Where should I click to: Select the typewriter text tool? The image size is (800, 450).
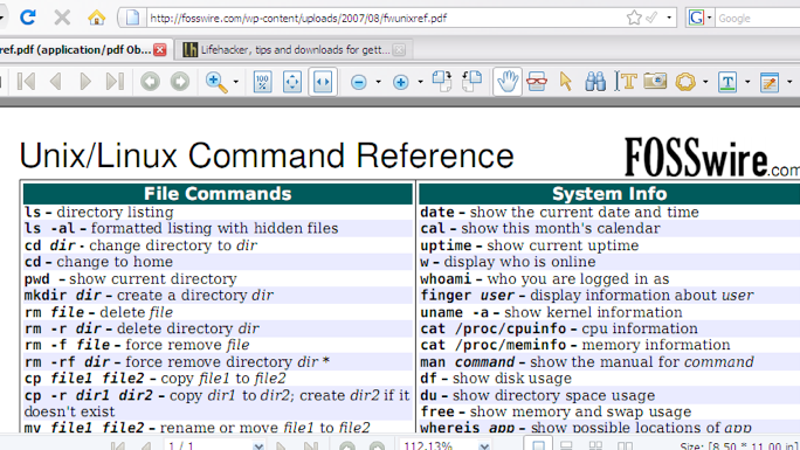click(728, 82)
